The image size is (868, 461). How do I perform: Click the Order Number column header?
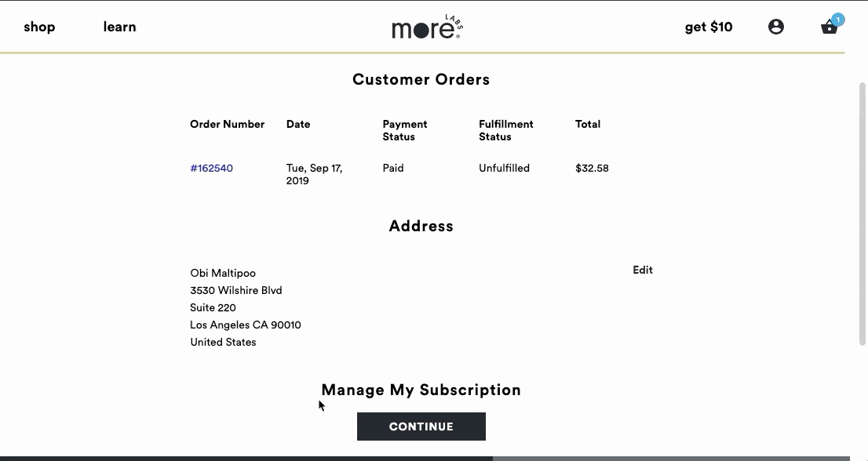[227, 124]
